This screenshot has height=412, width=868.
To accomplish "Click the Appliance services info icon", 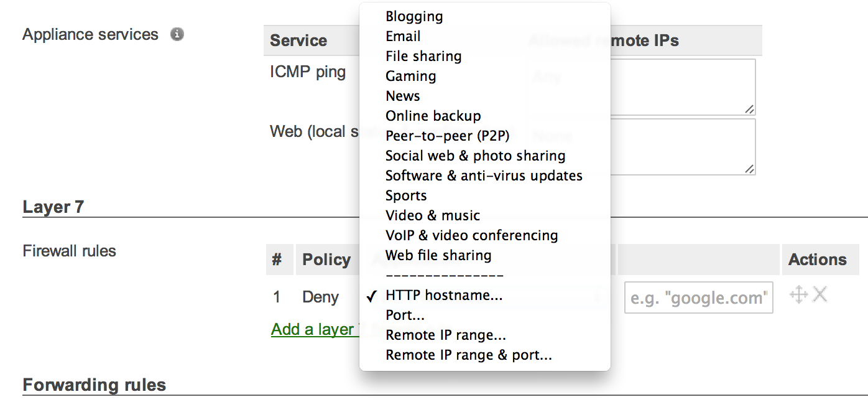I will (x=177, y=34).
